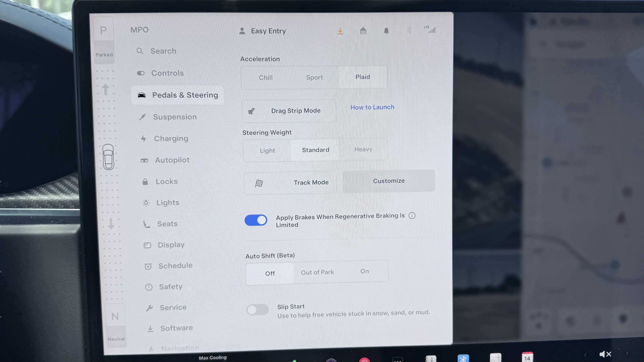The image size is (644, 362).
Task: Tap the Max Cooling climate label
Action: click(213, 357)
